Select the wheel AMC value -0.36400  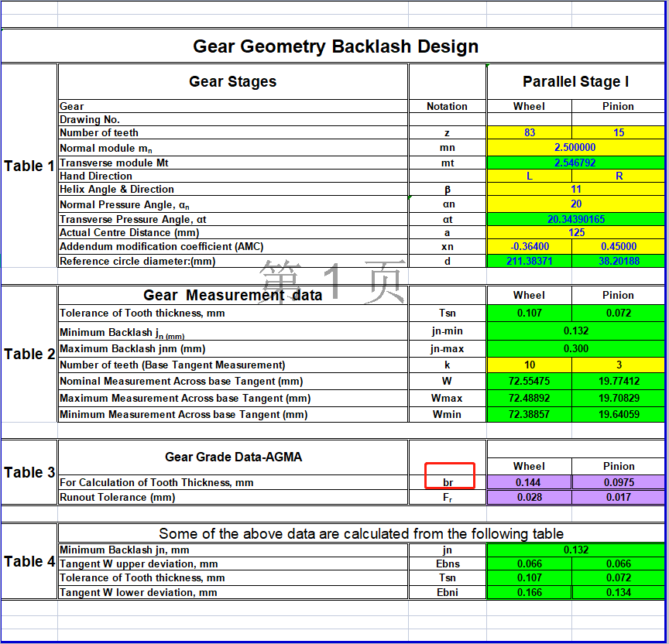[529, 246]
